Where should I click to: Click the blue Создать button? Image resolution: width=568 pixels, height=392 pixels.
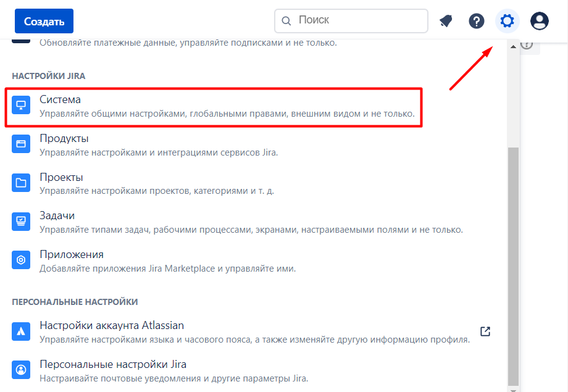tap(44, 22)
